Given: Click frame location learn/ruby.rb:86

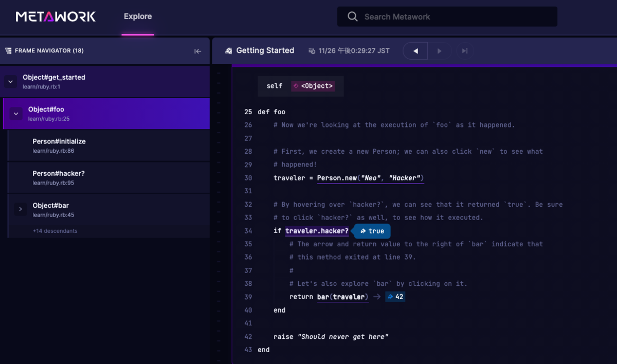Looking at the screenshot, I should 53,151.
